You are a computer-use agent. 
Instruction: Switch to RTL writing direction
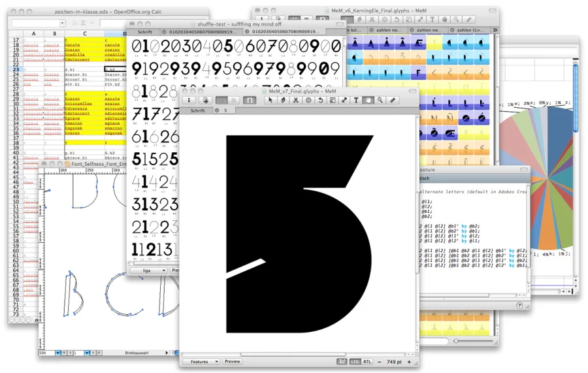pyautogui.click(x=367, y=361)
